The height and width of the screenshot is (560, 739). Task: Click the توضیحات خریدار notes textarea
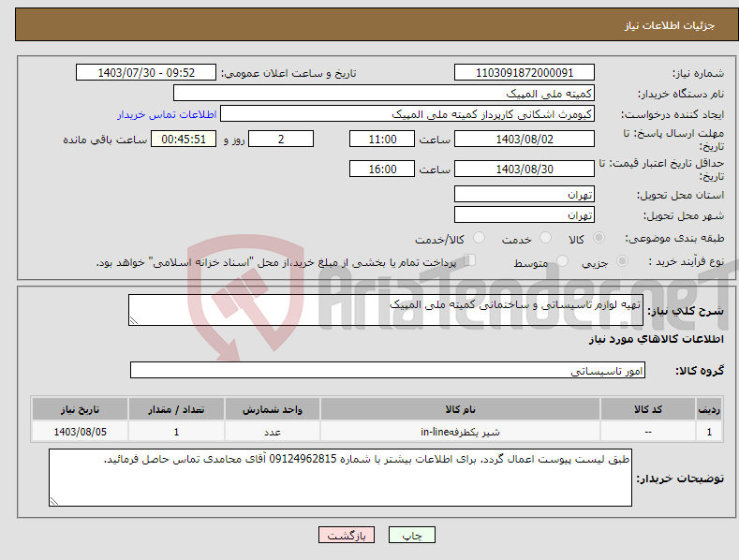[340, 478]
